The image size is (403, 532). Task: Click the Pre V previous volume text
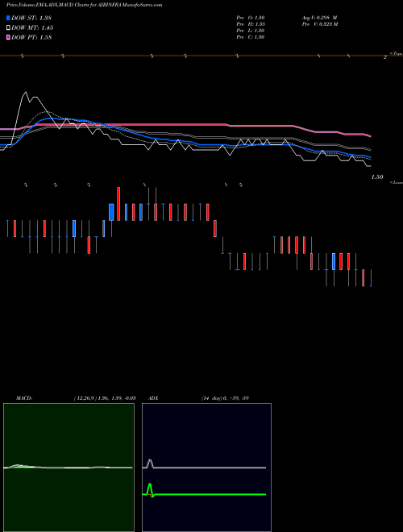tap(319, 24)
